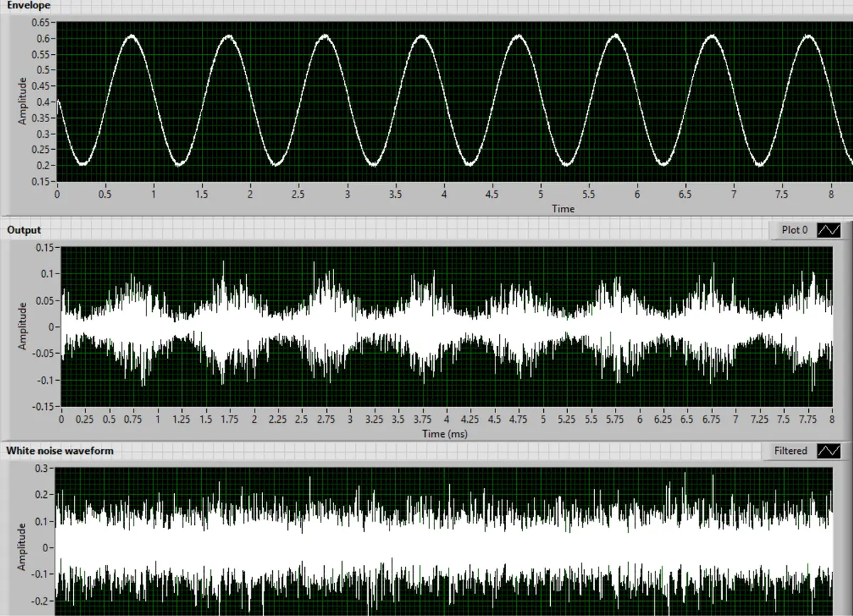Click the Plot 0 legend line-style icon
Image resolution: width=853 pixels, height=616 pixels.
pyautogui.click(x=829, y=230)
